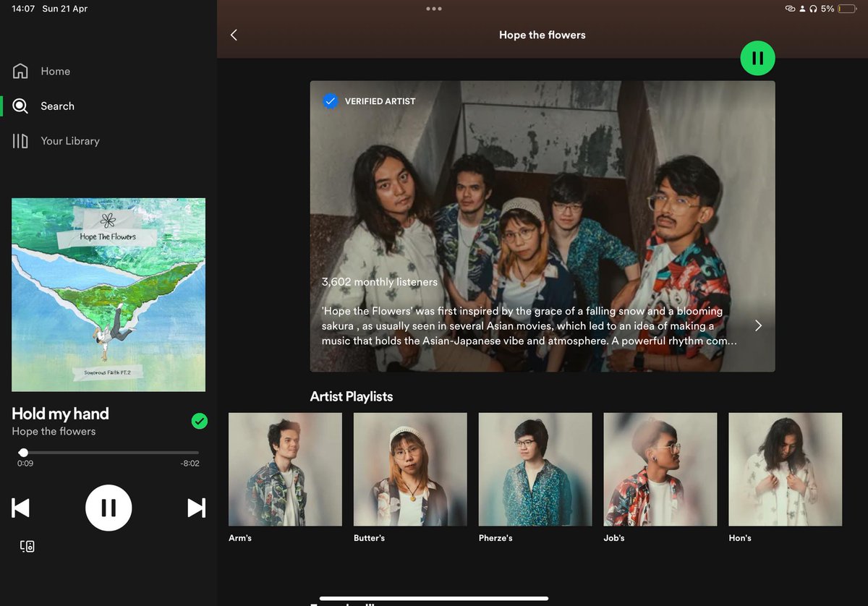Click the remaining time -8:02
Image resolution: width=868 pixels, height=606 pixels.
click(x=190, y=464)
